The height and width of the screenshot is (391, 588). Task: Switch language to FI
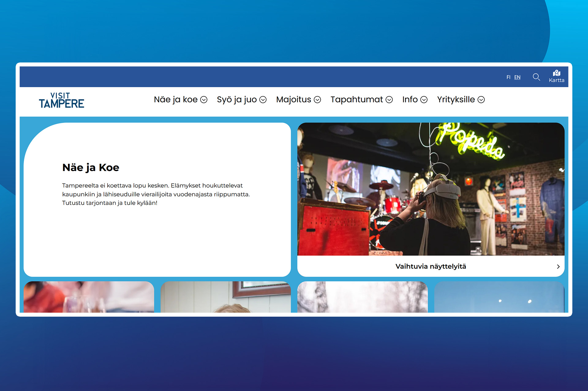508,77
